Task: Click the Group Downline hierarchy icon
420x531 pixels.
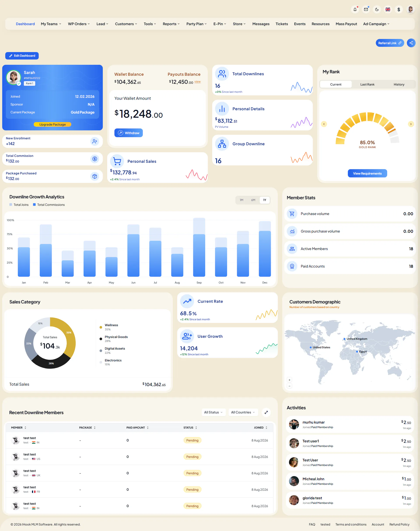Action: [x=222, y=144]
